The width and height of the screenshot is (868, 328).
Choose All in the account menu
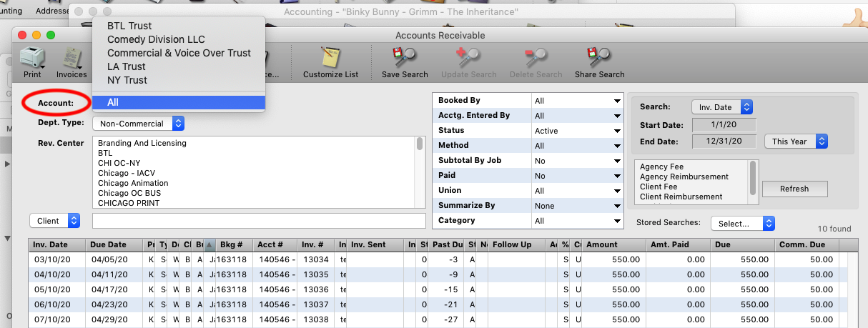coord(179,103)
